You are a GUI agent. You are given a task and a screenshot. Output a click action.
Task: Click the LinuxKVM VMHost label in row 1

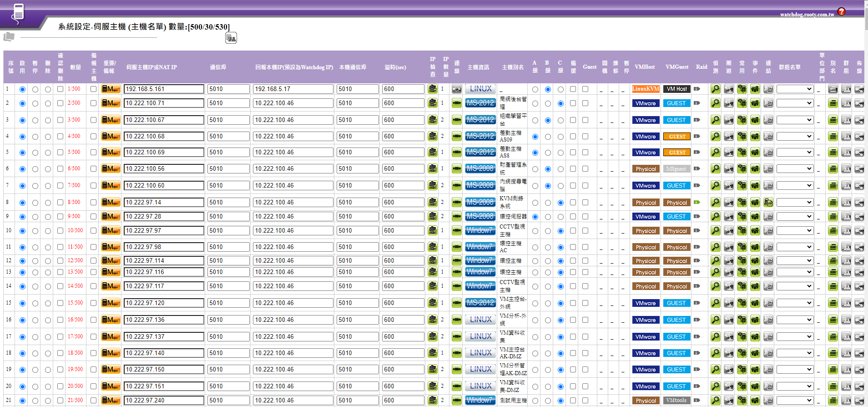click(645, 89)
